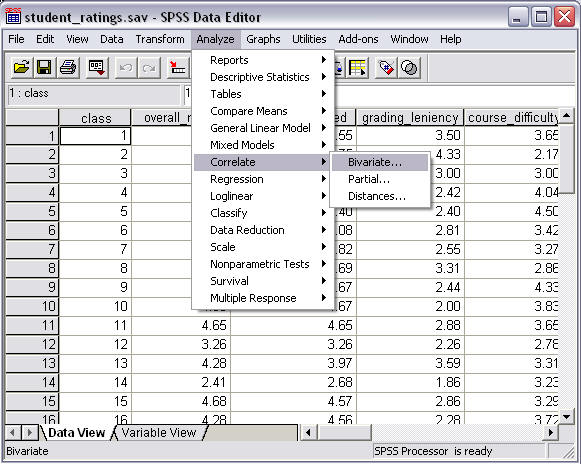Click the horizontal scrollbar left arrow
The height and width of the screenshot is (464, 581).
[x=308, y=432]
